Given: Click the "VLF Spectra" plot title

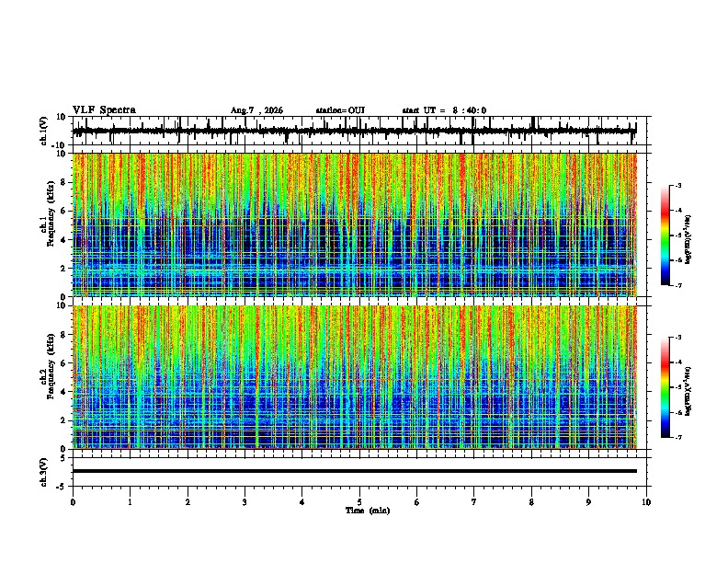Looking at the screenshot, I should (104, 110).
